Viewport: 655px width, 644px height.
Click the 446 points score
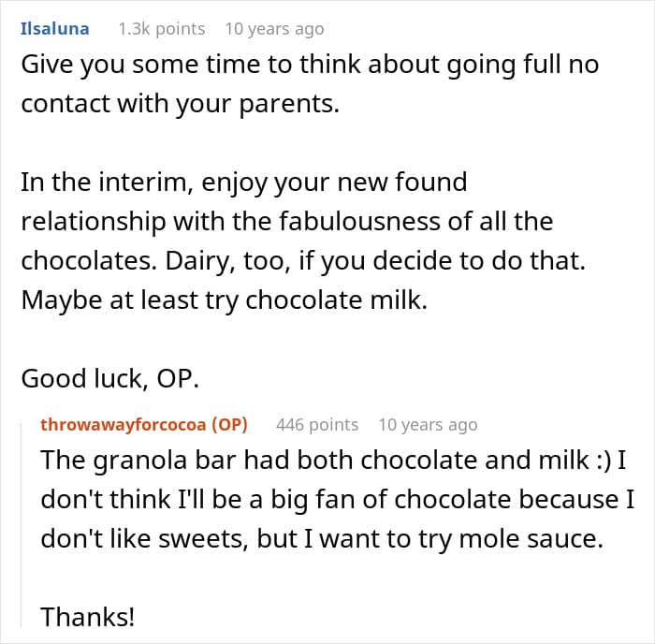pyautogui.click(x=317, y=425)
